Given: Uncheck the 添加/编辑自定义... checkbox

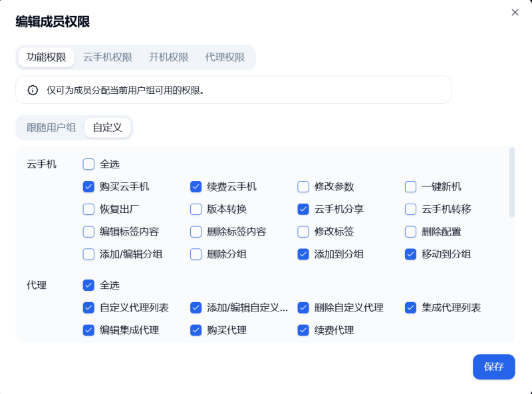Looking at the screenshot, I should click(x=196, y=307).
